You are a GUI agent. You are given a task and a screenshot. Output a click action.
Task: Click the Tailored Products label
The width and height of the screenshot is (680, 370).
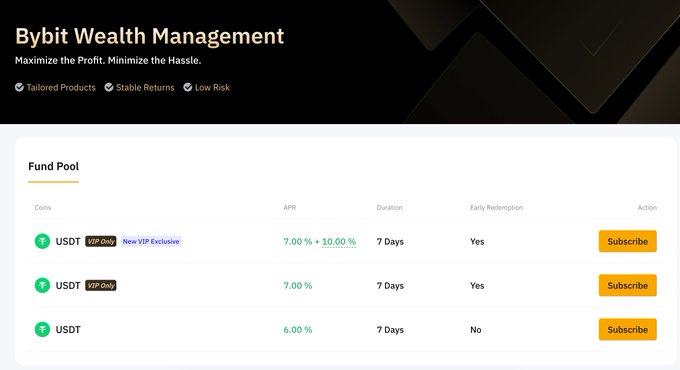pyautogui.click(x=61, y=88)
